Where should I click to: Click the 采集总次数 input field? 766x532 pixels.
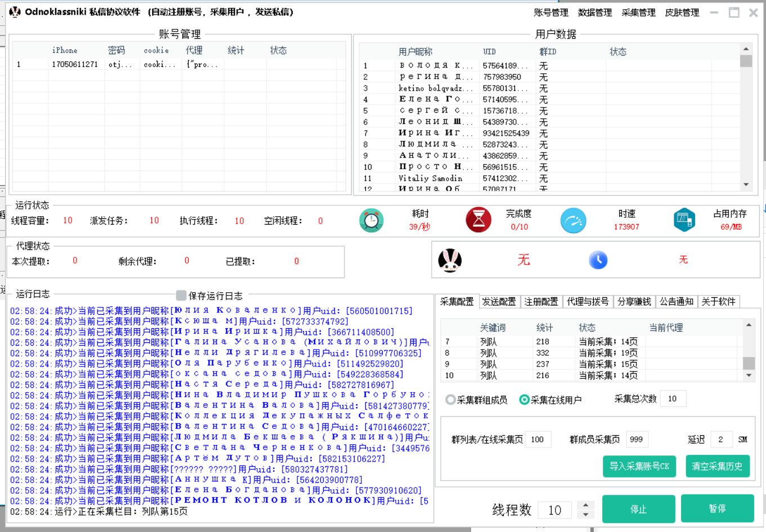tap(673, 399)
